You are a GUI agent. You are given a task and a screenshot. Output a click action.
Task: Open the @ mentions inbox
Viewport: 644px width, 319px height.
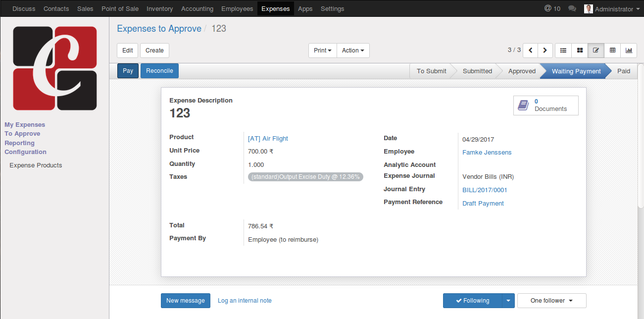click(x=552, y=9)
